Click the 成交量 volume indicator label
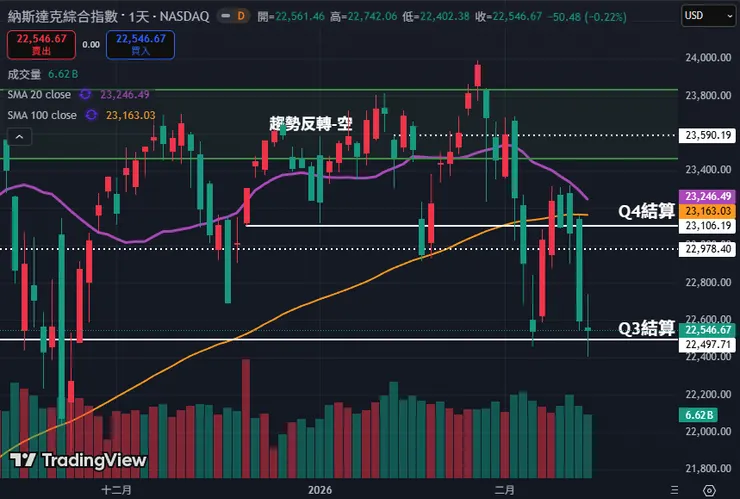740x499 pixels. point(24,74)
